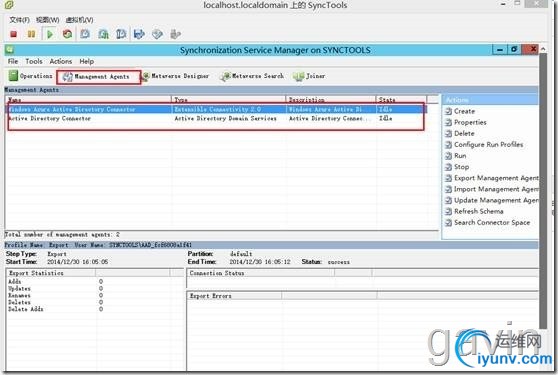Click the last gray VM toolbar icon
The height and width of the screenshot is (375, 558).
(175, 34)
